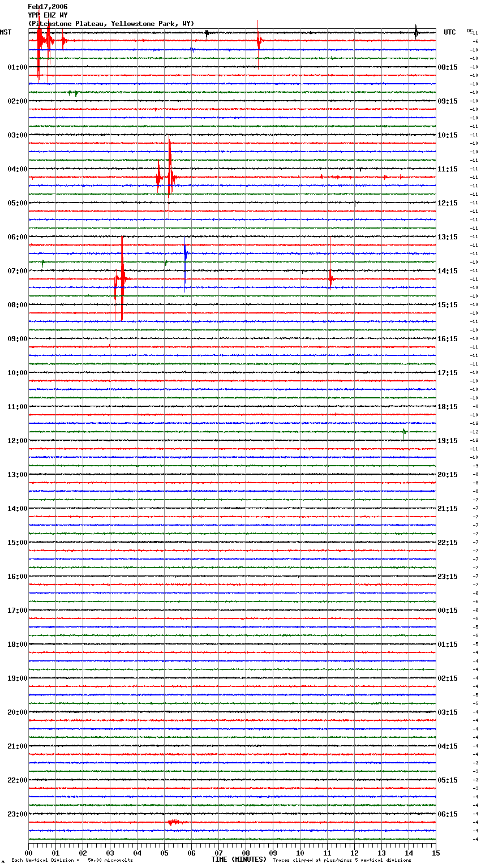Click the 14:15 UTC time label
Viewport: 481px width, 868px height.
point(448,271)
